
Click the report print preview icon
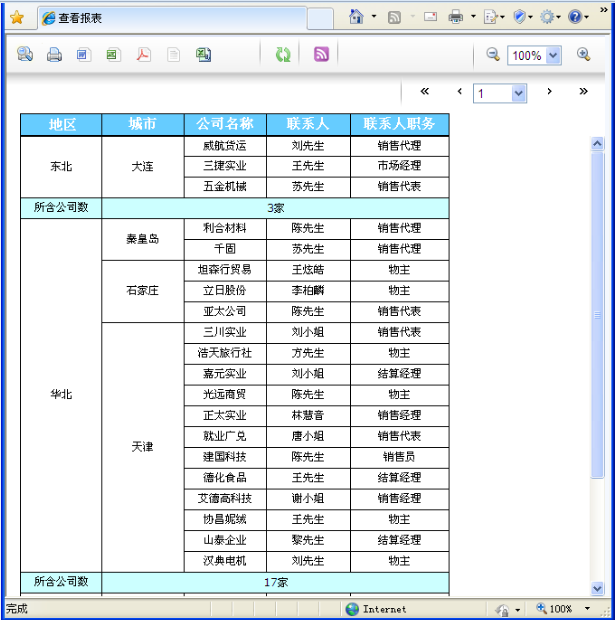pyautogui.click(x=25, y=54)
